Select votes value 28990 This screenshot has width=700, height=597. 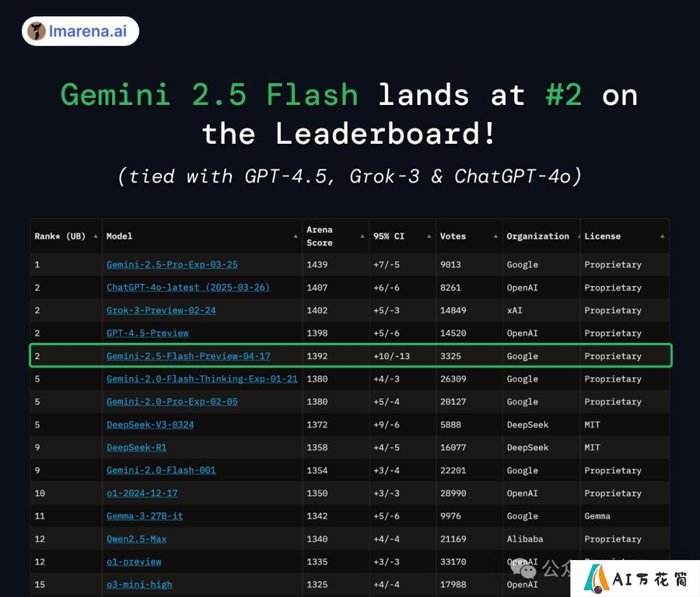click(x=453, y=493)
